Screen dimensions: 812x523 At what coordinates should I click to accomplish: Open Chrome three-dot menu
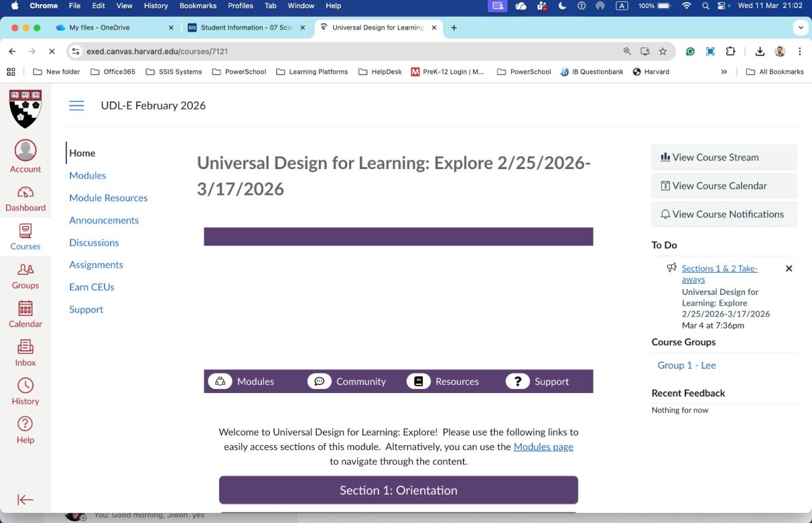799,51
